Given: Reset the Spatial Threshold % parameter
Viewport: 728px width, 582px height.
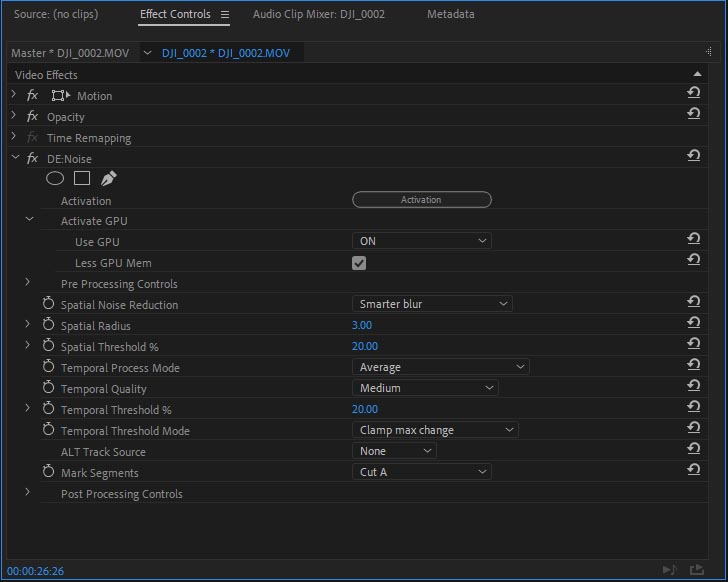Looking at the screenshot, I should click(x=693, y=344).
